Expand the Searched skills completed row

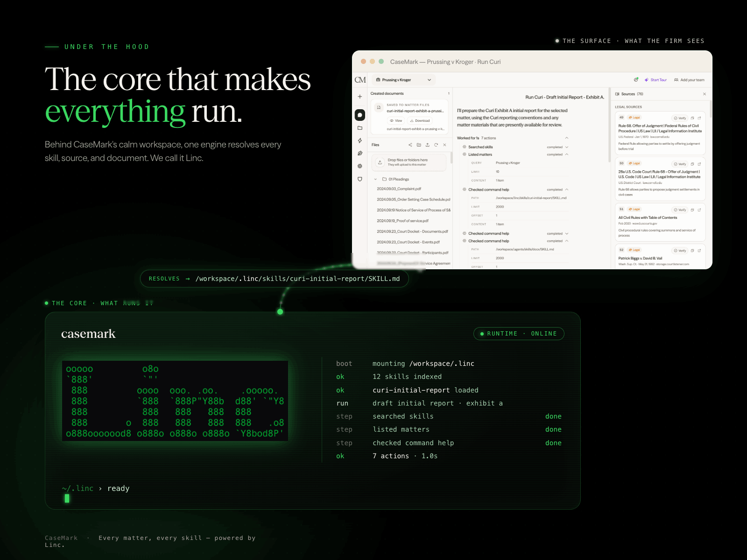(x=567, y=147)
